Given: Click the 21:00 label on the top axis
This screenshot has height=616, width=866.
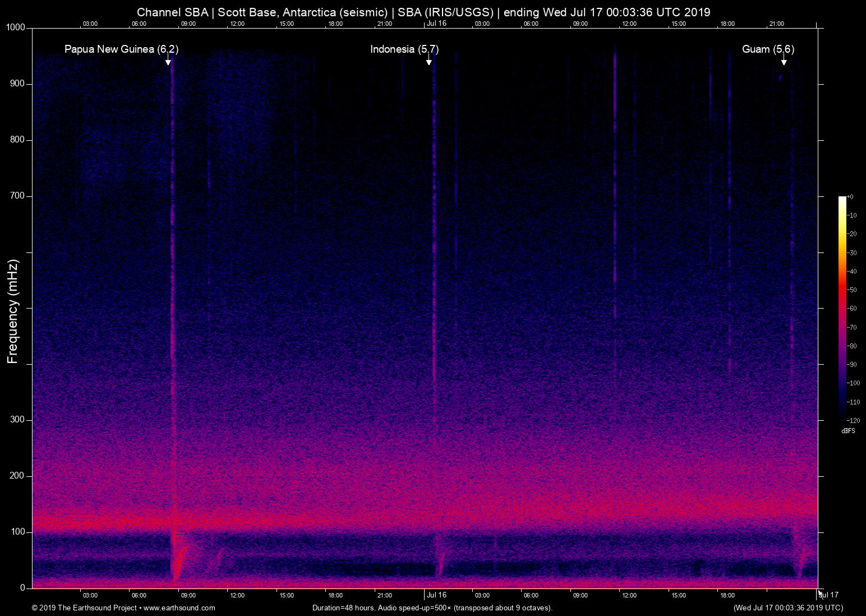Looking at the screenshot, I should pos(386,24).
